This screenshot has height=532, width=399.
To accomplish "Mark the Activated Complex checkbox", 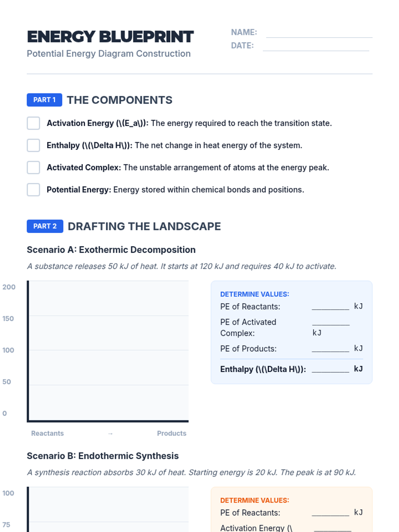I will point(33,168).
